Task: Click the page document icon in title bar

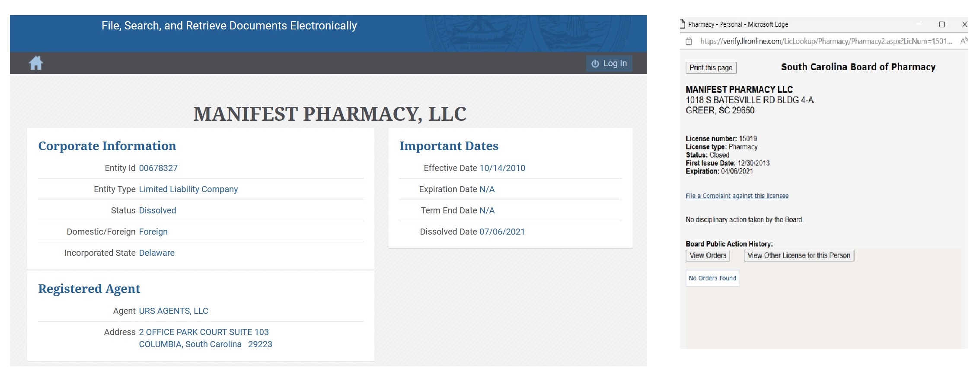Action: (683, 24)
